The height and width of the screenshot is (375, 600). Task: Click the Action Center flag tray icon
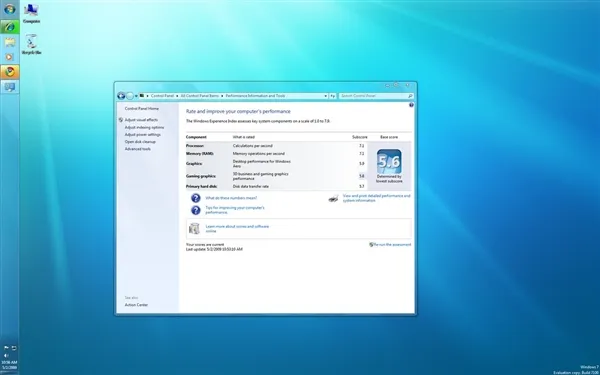tap(6, 348)
